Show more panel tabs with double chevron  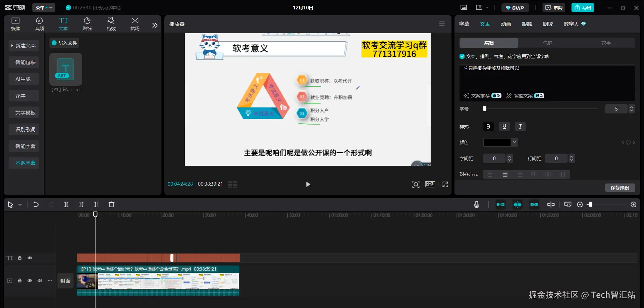pos(155,25)
